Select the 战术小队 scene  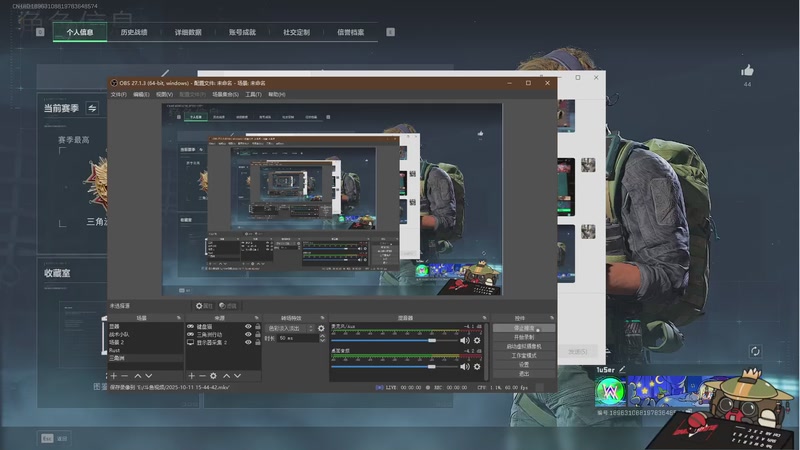(x=145, y=334)
